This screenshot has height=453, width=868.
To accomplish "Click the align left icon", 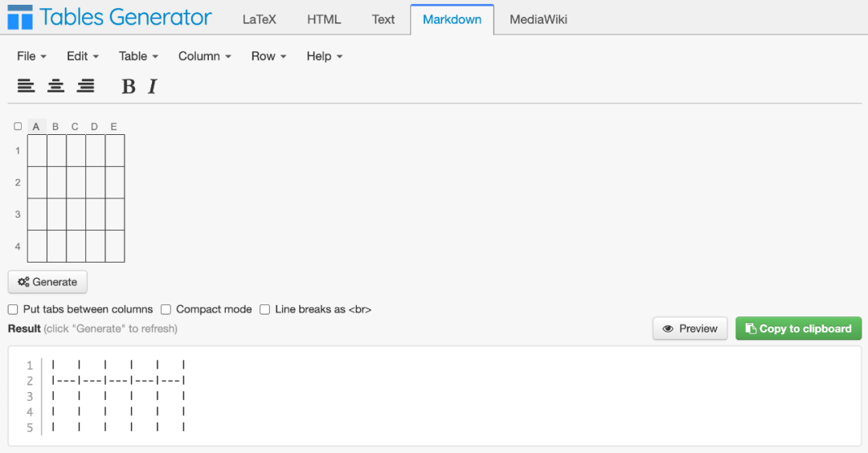I will pyautogui.click(x=26, y=86).
